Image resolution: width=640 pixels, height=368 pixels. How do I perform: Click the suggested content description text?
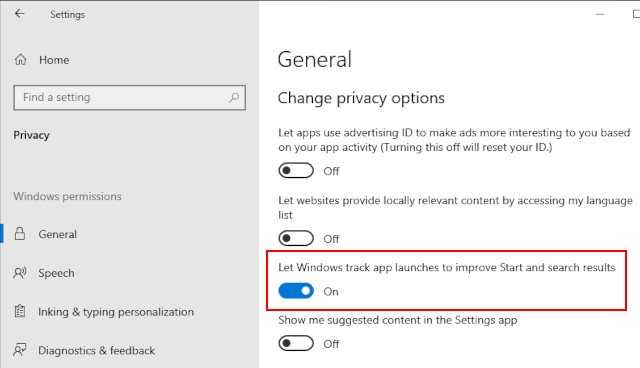pos(398,320)
